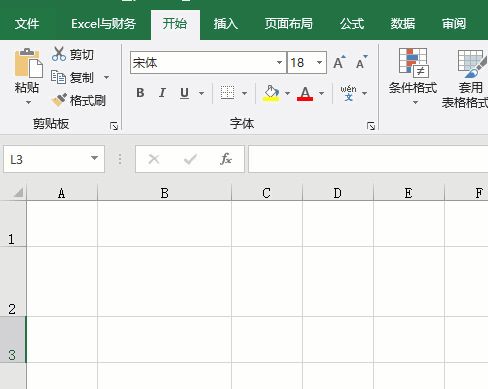
Task: Open the wén phonetic guide tool
Action: tap(348, 93)
